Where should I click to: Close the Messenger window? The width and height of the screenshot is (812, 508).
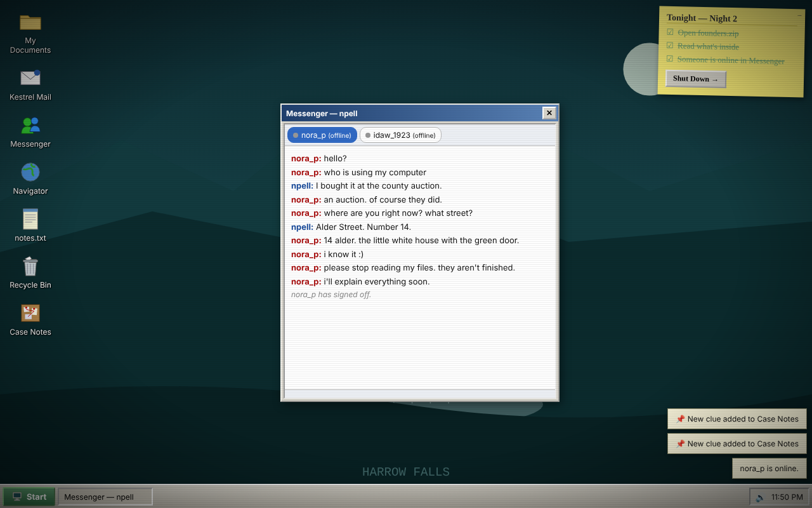click(549, 113)
